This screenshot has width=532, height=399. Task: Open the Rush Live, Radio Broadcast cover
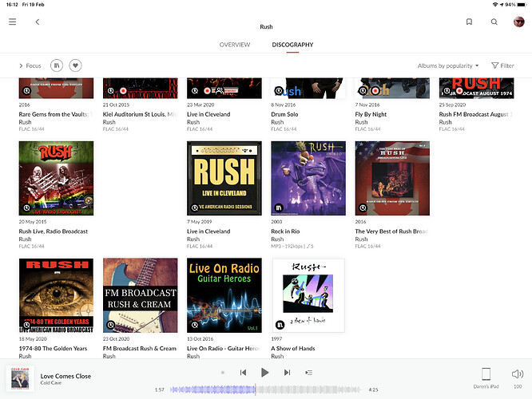57,178
